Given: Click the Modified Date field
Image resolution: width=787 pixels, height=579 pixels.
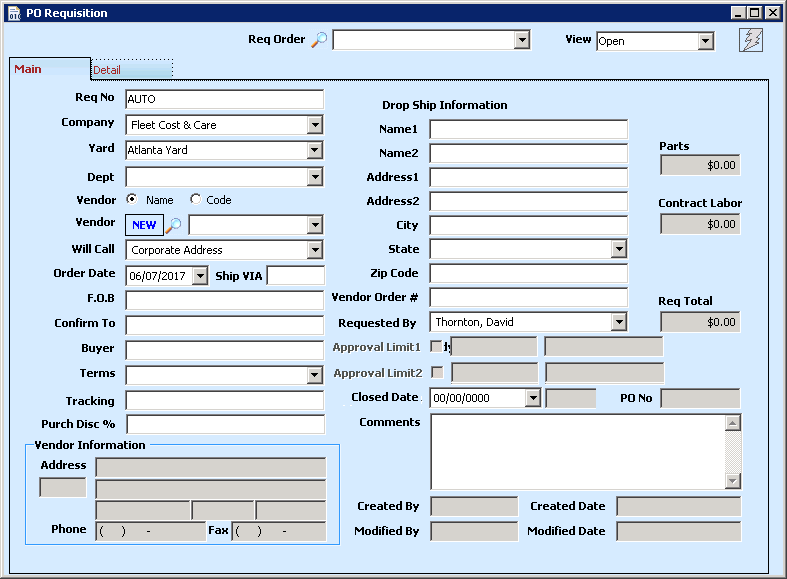Looking at the screenshot, I should [x=679, y=531].
